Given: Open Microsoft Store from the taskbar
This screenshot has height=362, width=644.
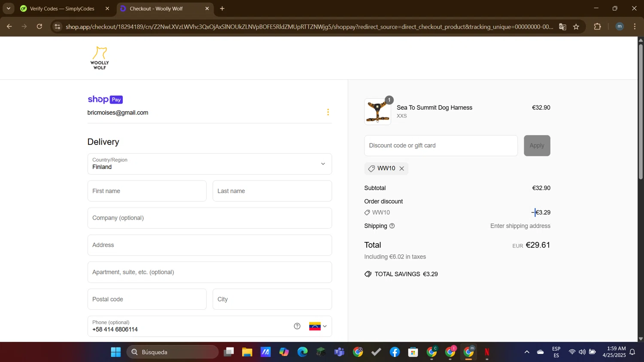Looking at the screenshot, I should point(413,352).
